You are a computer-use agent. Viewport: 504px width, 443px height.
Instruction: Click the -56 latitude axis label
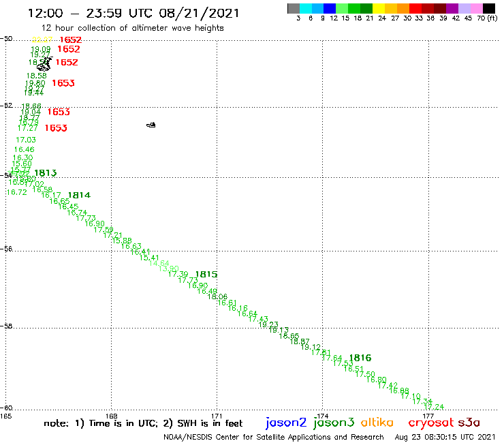click(7, 249)
